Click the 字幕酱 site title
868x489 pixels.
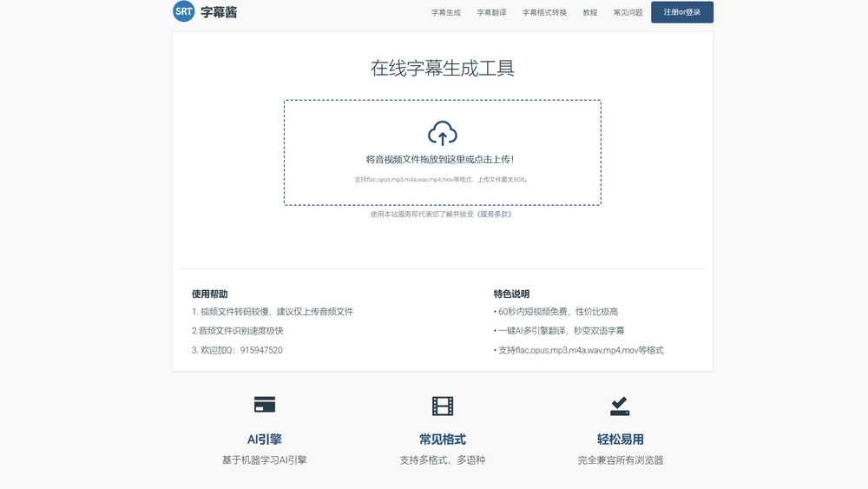(x=219, y=12)
